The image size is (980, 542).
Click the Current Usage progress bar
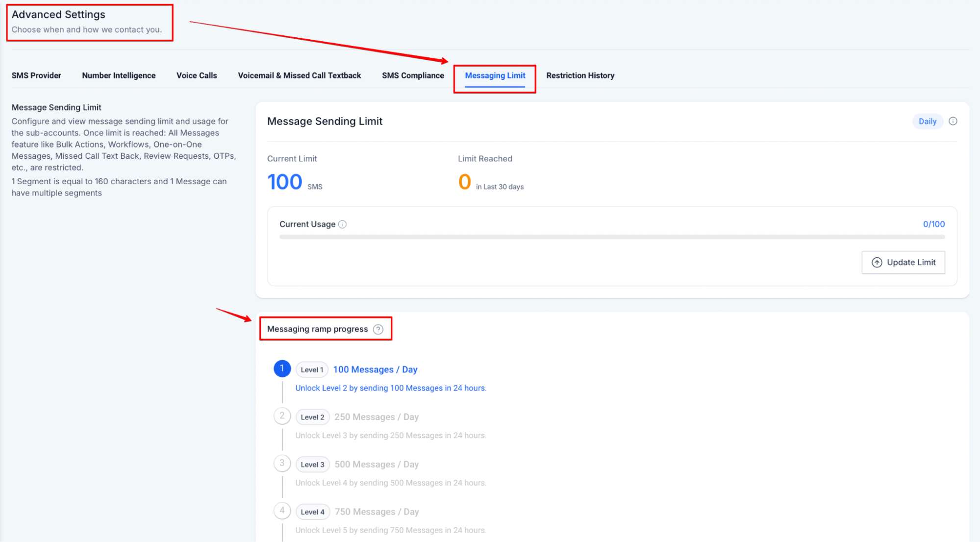point(611,237)
